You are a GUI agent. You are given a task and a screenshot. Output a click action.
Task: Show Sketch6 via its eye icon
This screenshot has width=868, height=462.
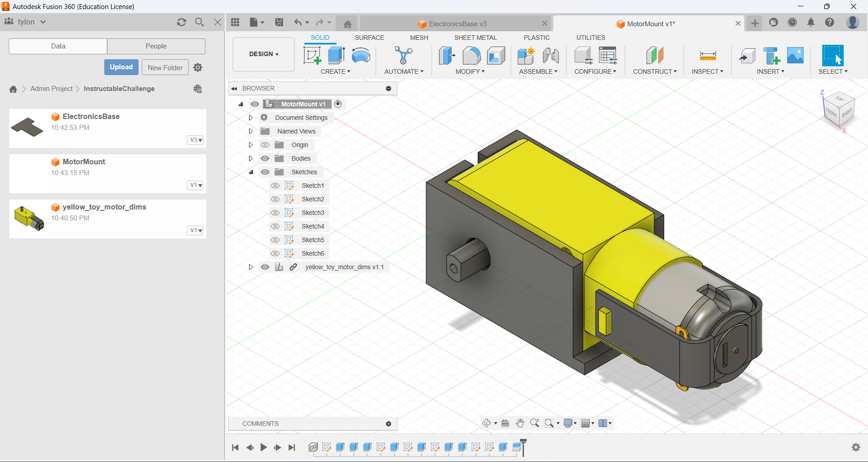click(275, 253)
